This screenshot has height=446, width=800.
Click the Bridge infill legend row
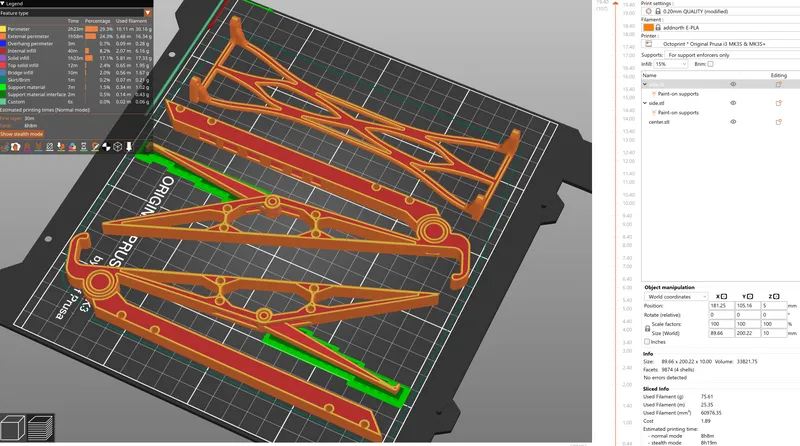click(76, 73)
